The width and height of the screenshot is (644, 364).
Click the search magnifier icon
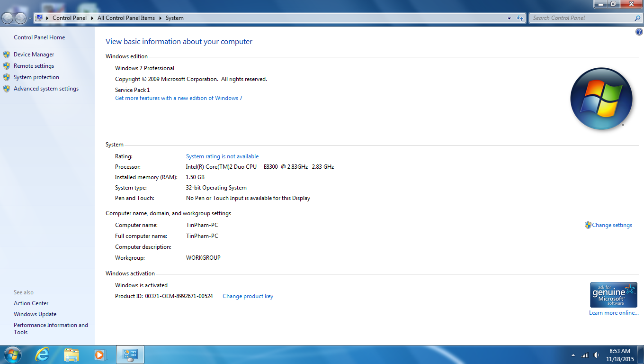[637, 18]
